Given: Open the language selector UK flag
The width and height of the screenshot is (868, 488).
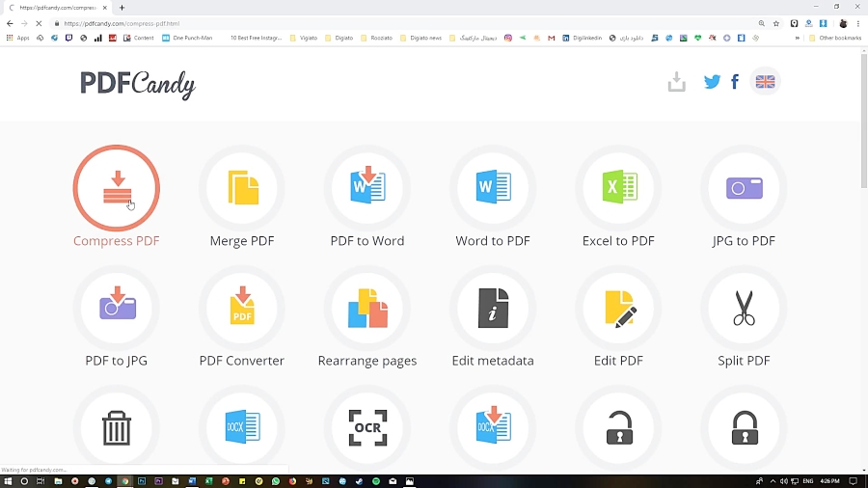Looking at the screenshot, I should [765, 82].
